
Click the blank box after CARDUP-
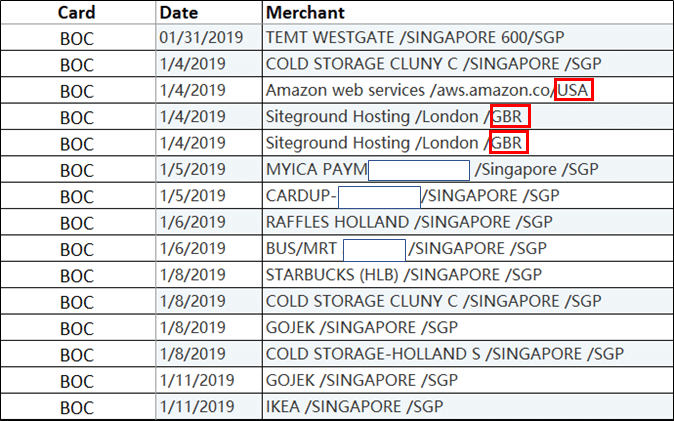[379, 195]
